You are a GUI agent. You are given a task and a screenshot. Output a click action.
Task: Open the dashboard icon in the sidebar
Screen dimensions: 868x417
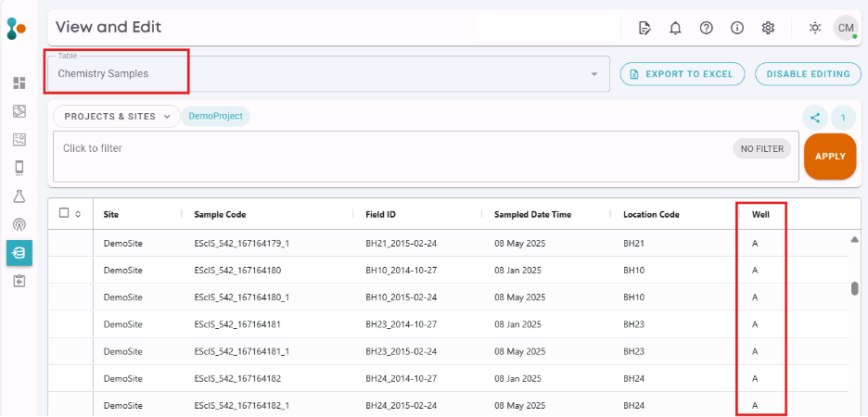pyautogui.click(x=19, y=83)
